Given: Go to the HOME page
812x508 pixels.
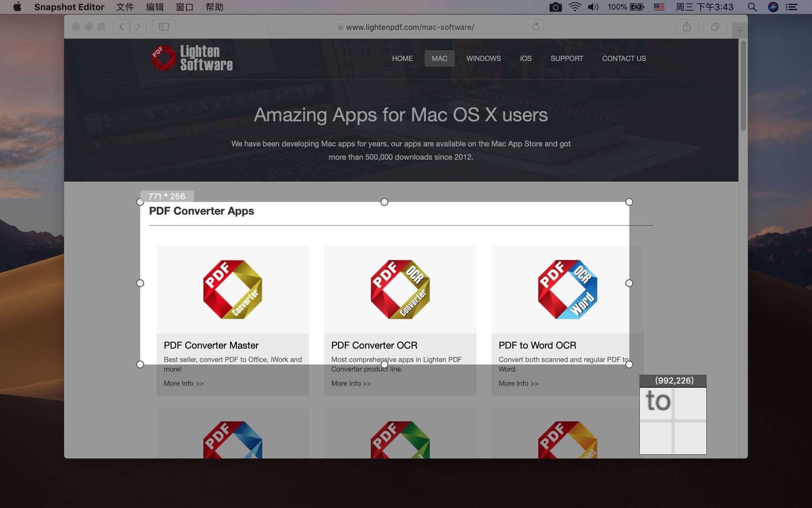Looking at the screenshot, I should 402,59.
